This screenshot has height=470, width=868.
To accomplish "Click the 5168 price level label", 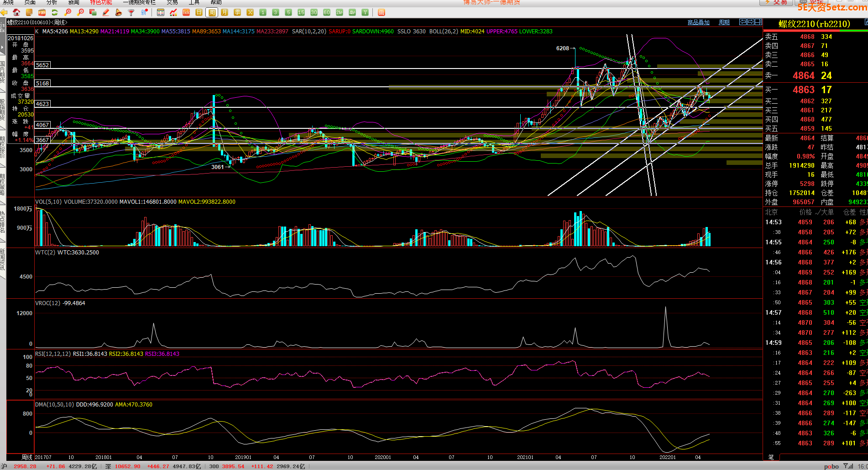I will click(x=42, y=83).
